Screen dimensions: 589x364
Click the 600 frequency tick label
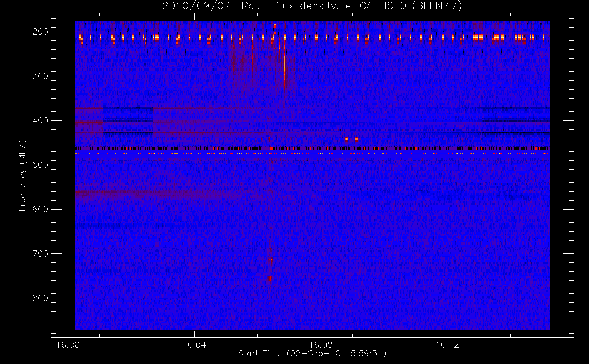coord(40,209)
